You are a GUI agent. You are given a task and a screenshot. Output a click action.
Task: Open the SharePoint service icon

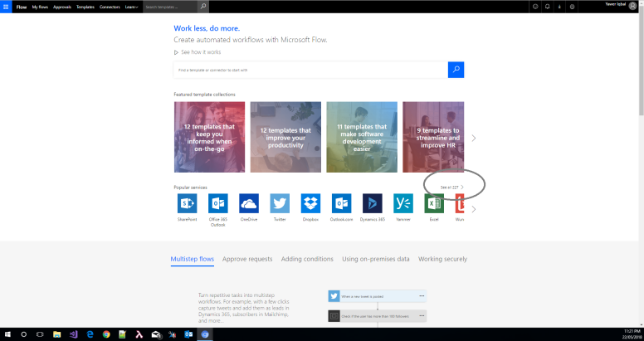pos(188,203)
